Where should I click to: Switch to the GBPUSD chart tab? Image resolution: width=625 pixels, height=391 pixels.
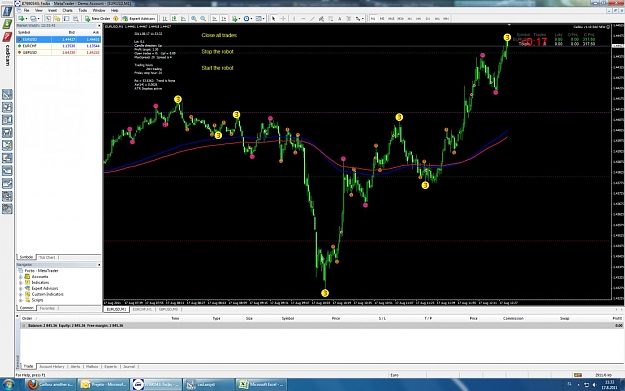tap(168, 309)
